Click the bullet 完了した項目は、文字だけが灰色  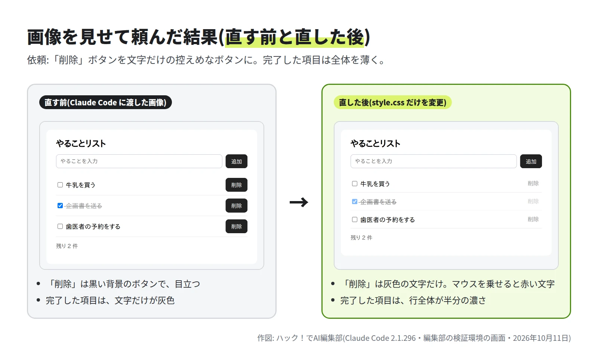[110, 300]
